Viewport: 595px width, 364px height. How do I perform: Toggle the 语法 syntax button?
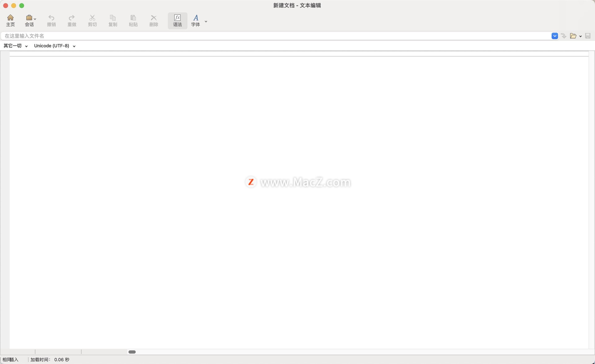[177, 21]
